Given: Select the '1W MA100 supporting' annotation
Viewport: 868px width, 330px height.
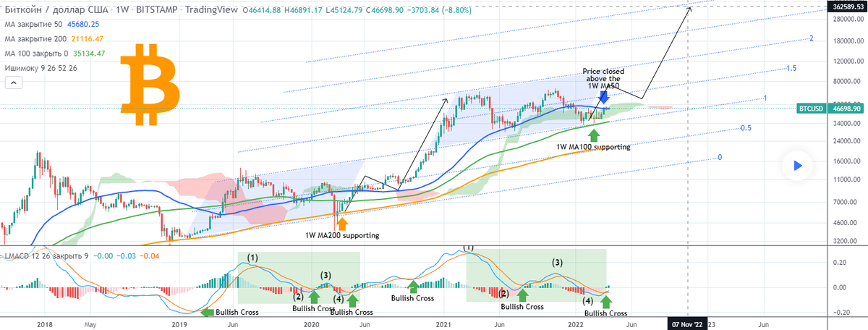Looking at the screenshot, I should click(x=593, y=146).
